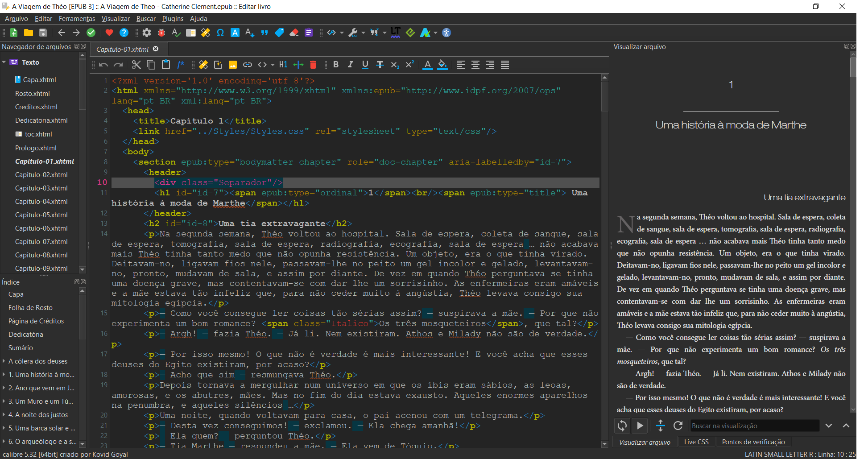Click the H1 heading icon

point(283,65)
